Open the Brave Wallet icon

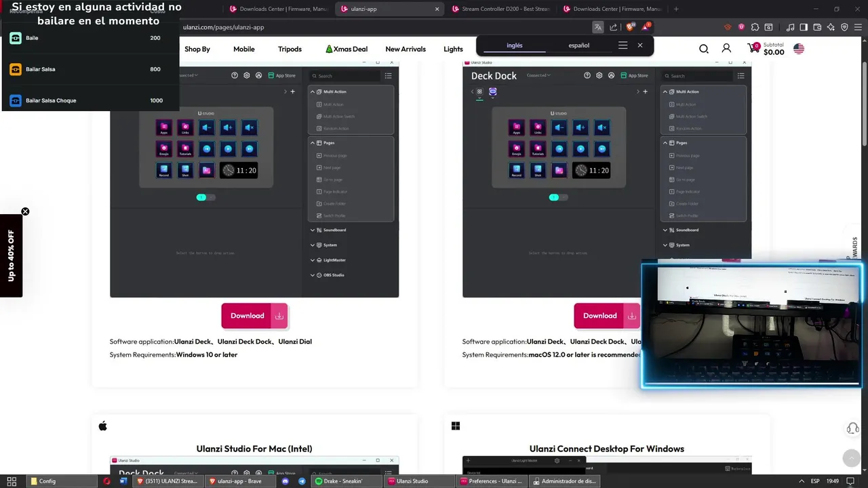817,27
